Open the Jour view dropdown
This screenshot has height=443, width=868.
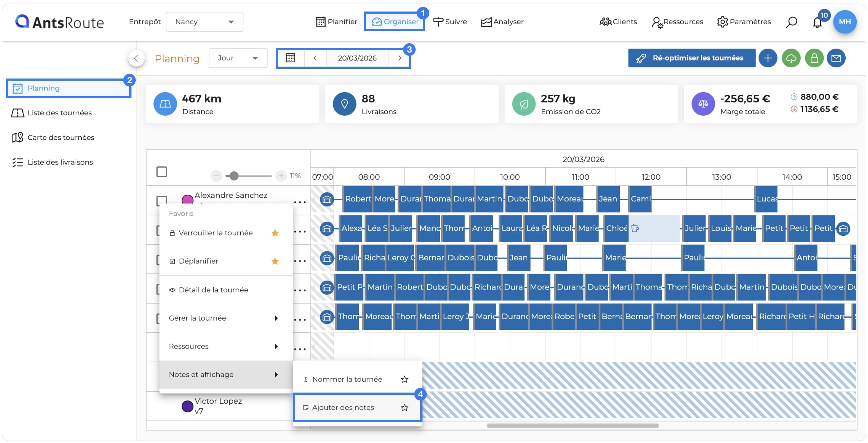tap(238, 58)
